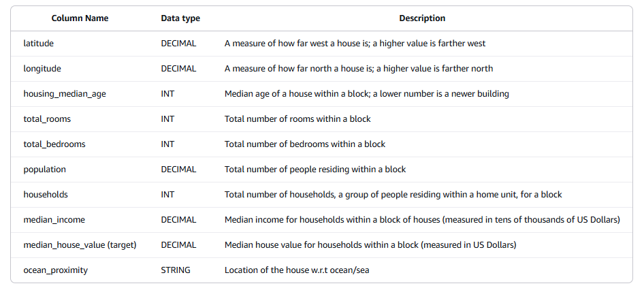Image resolution: width=644 pixels, height=288 pixels.
Task: Click the ocean_proximity row name
Action: tap(55, 270)
